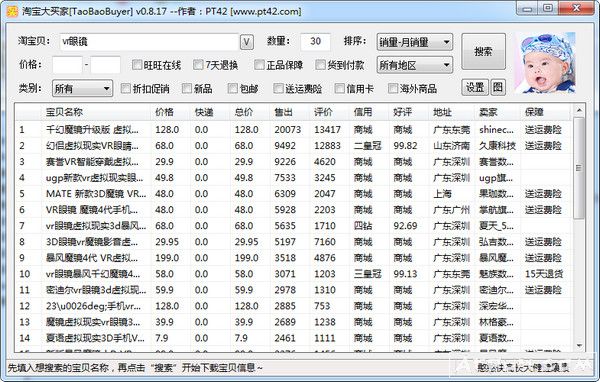600x382 pixels.
Task: Open the 类别 所有 category dropdown
Action: pyautogui.click(x=82, y=89)
